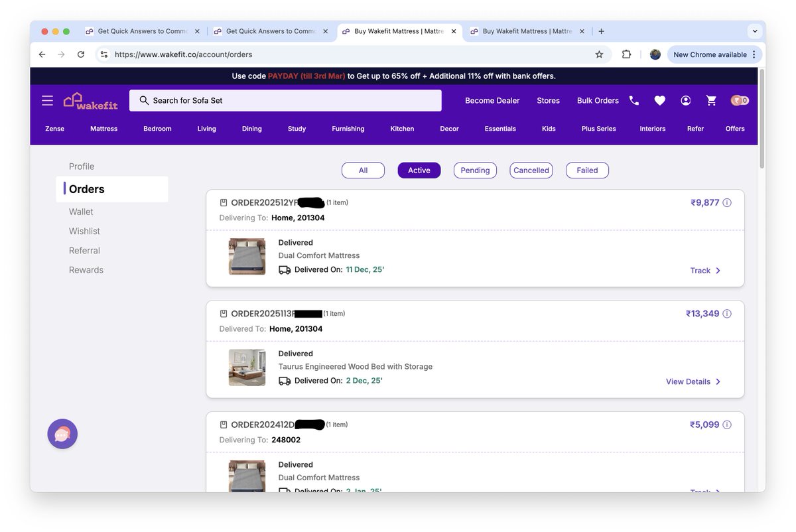Open the Kitchen category menu
The width and height of the screenshot is (796, 532).
coord(402,129)
